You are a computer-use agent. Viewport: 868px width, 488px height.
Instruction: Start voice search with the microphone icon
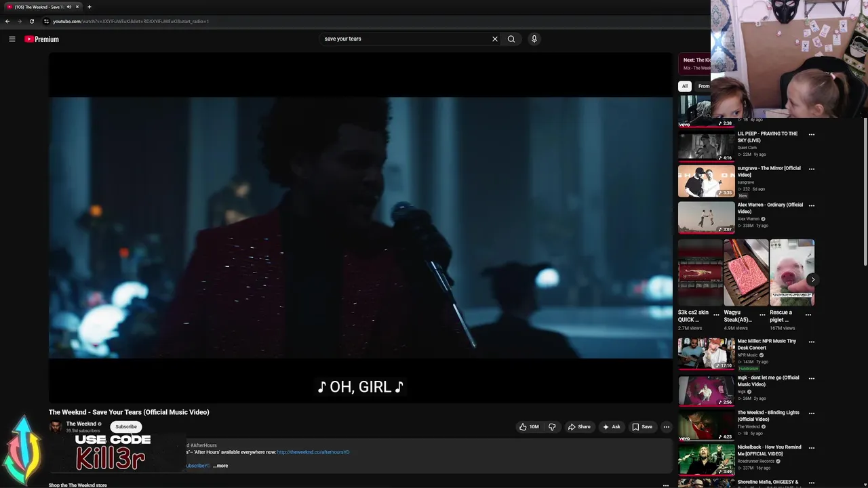point(534,39)
